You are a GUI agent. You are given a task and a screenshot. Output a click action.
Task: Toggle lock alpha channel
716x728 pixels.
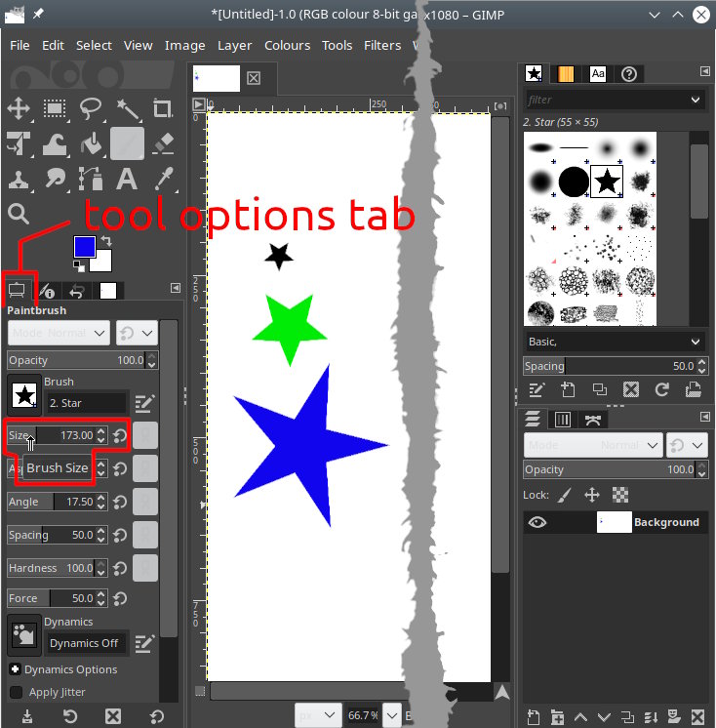click(x=620, y=495)
